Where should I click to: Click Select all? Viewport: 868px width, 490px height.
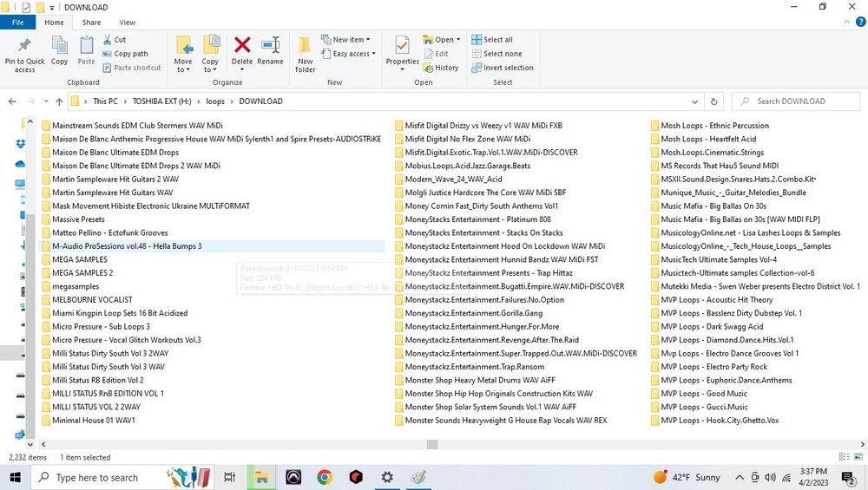click(x=492, y=40)
